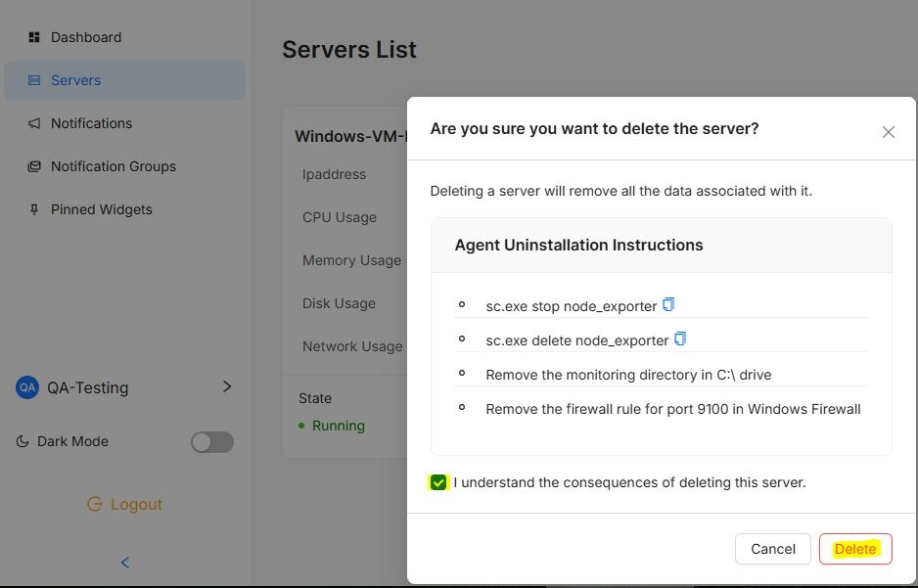Viewport: 918px width, 588px height.
Task: Cancel the delete server dialog
Action: pyautogui.click(x=773, y=549)
